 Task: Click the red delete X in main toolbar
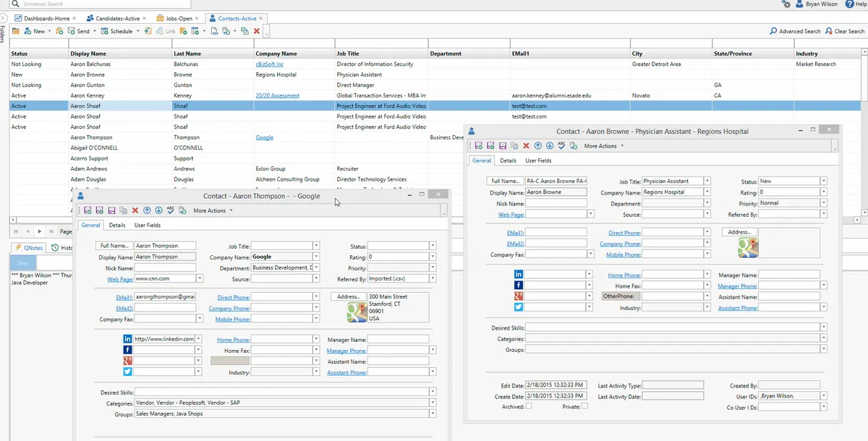coord(257,31)
